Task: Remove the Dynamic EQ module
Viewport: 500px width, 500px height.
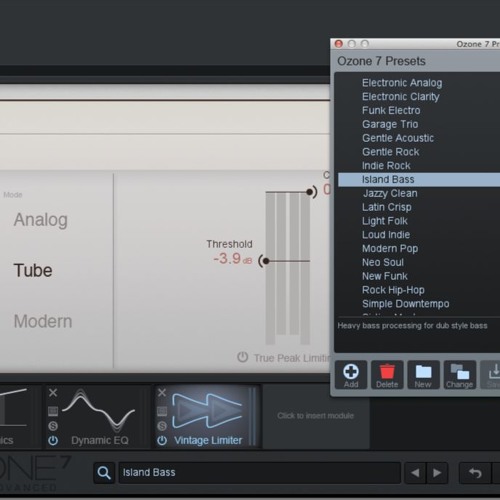Action: (x=53, y=393)
